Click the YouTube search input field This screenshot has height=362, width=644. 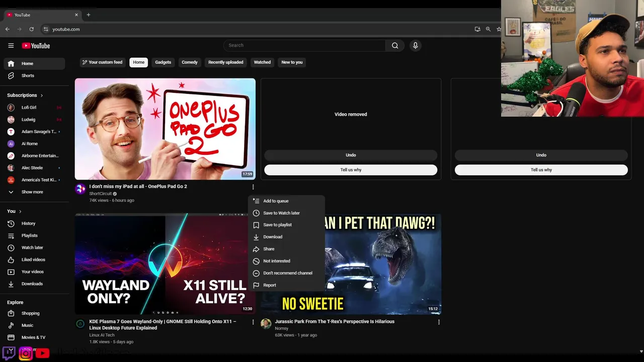(304, 45)
